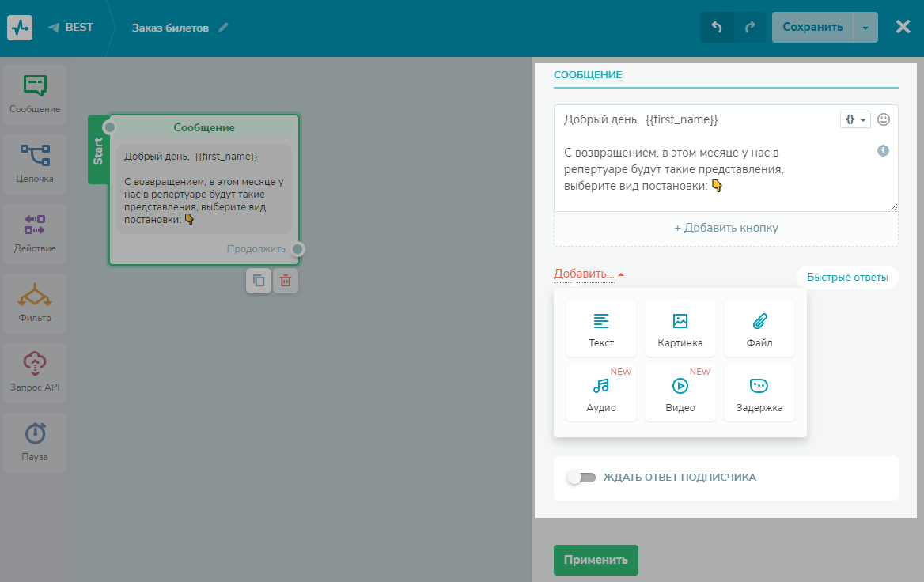Click the undo arrow button
This screenshot has width=924, height=582.
717,27
